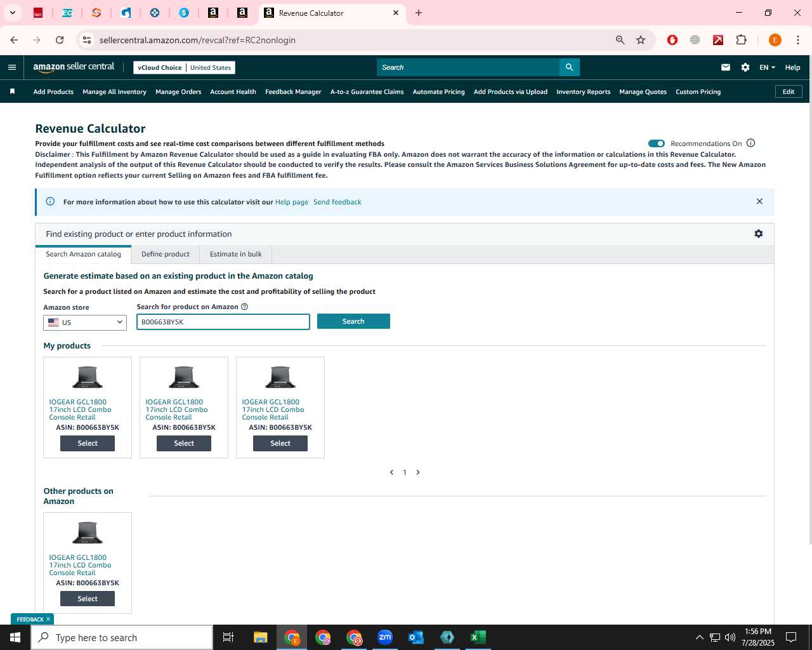This screenshot has height=650, width=812.
Task: Click the Windows taskbar search box
Action: (x=122, y=637)
